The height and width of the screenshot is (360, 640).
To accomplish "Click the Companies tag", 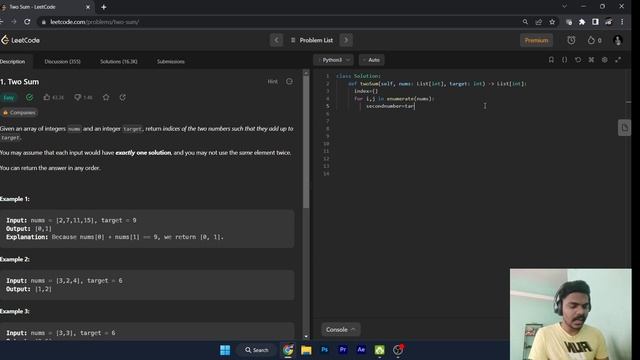I will (19, 113).
